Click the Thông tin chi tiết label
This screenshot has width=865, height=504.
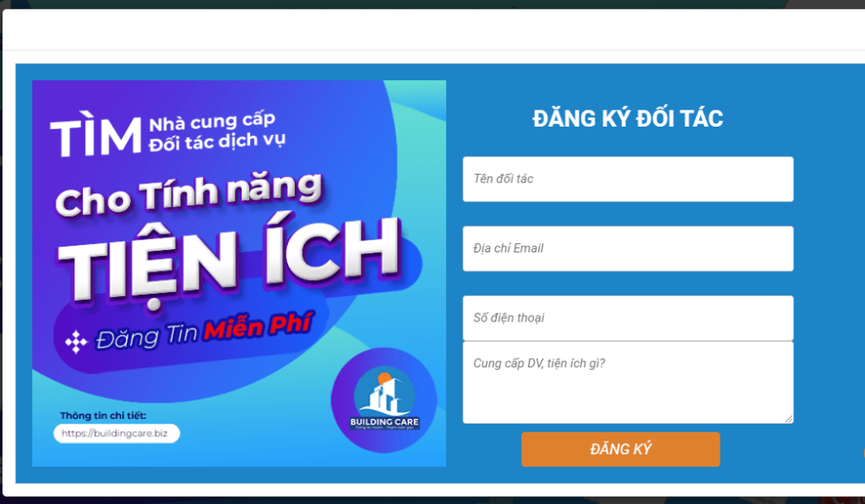[x=103, y=415]
